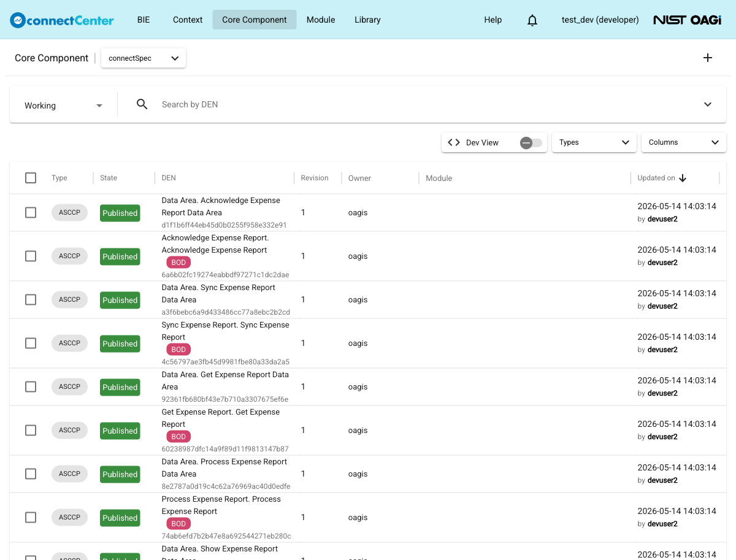Open Get Expense Report. Get Expense Report
This screenshot has height=560, width=736.
coord(220,418)
